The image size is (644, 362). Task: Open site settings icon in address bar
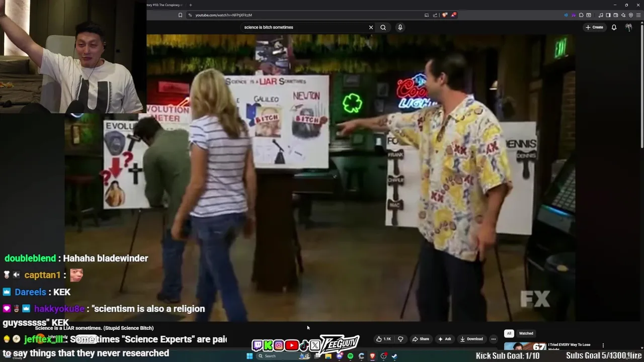pyautogui.click(x=190, y=15)
